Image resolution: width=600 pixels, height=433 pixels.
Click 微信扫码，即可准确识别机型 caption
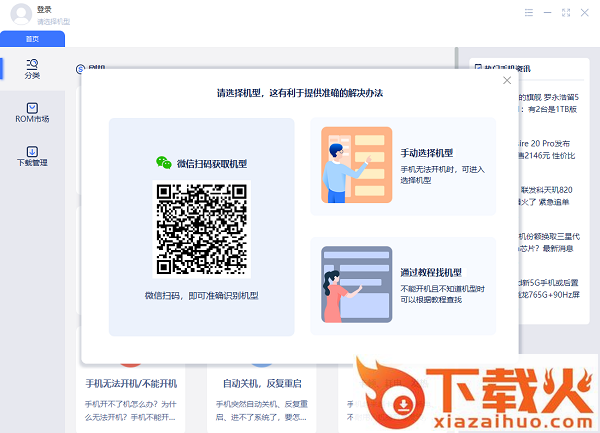(202, 296)
